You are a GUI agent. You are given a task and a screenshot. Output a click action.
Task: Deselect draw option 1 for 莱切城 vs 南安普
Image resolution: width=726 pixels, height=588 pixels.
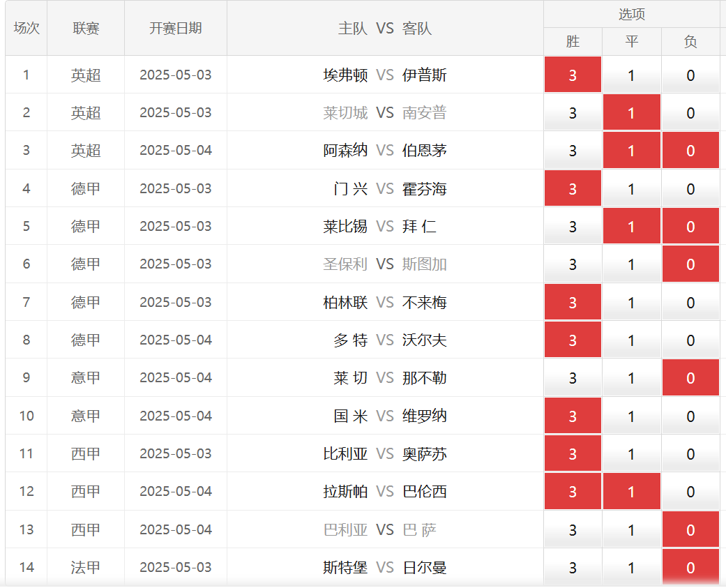pos(632,112)
